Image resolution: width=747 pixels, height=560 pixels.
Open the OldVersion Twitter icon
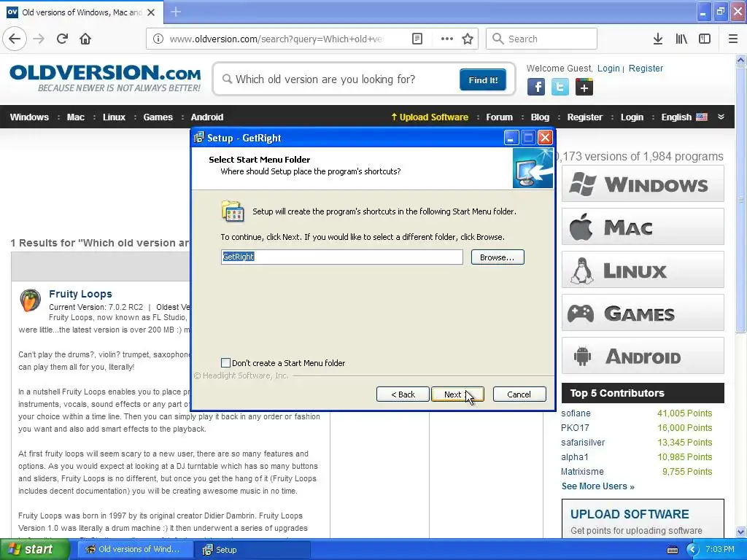pos(560,87)
